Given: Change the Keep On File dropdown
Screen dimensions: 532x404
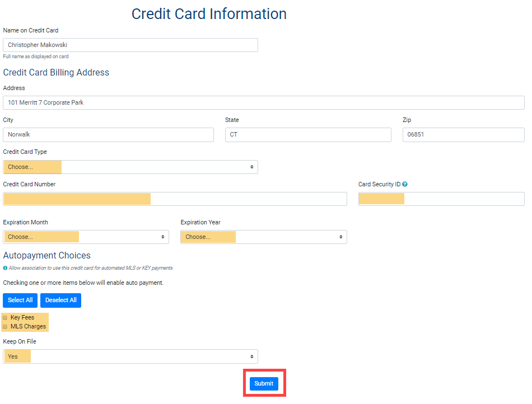Looking at the screenshot, I should pyautogui.click(x=130, y=356).
